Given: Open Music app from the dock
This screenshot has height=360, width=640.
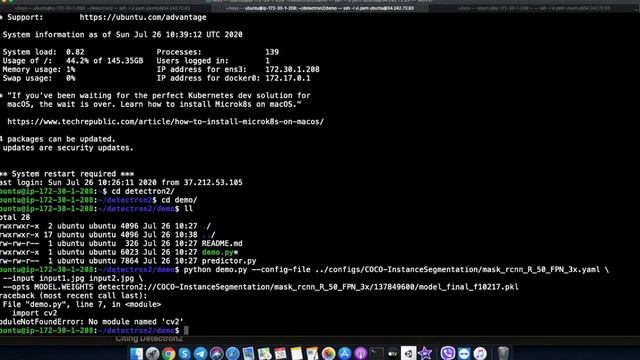Looking at the screenshot, I should [480, 353].
